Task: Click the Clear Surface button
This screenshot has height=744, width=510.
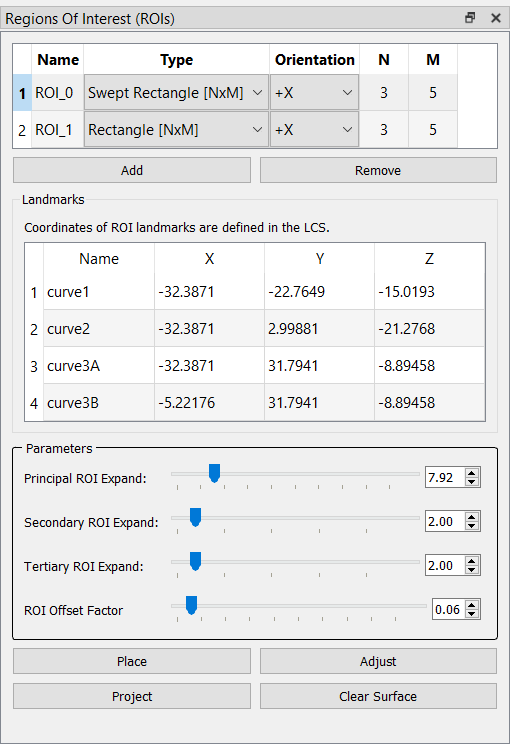Action: [378, 697]
